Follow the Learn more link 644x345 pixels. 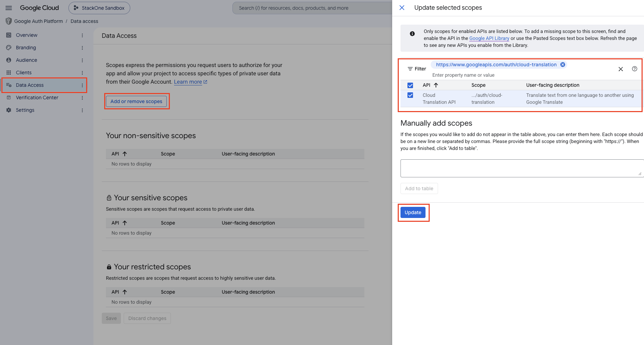click(190, 82)
